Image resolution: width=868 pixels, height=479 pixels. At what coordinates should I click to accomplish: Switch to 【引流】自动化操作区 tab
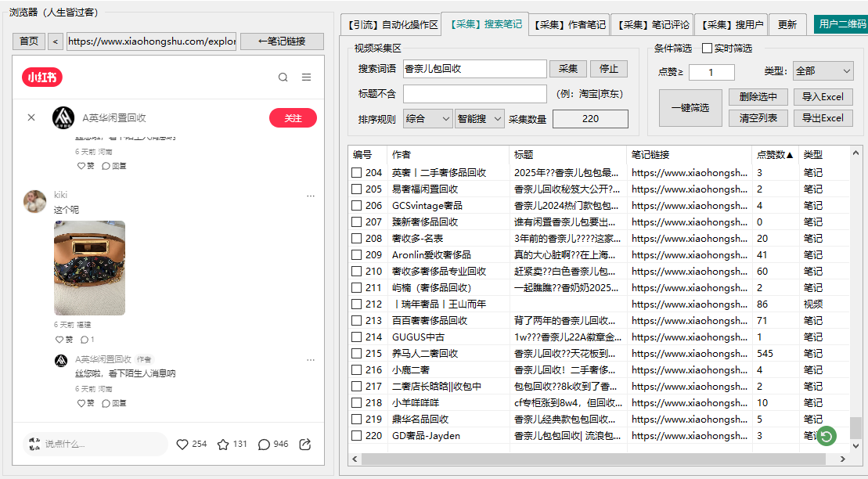(x=392, y=25)
